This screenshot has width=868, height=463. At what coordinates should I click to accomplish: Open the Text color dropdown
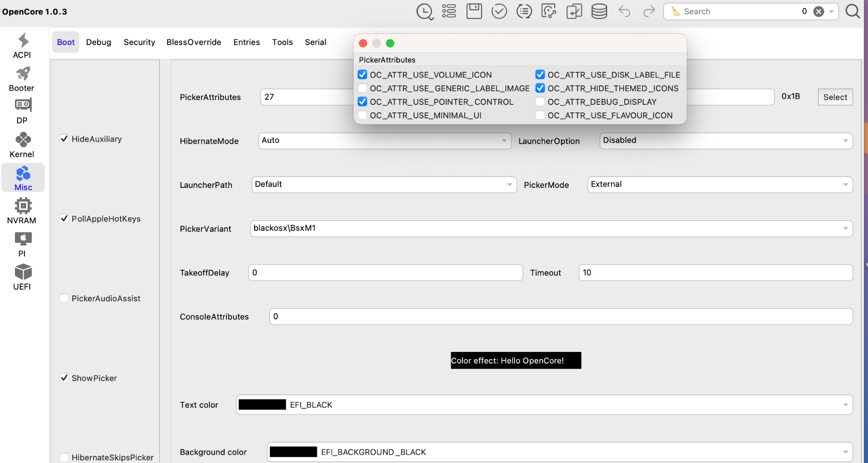pyautogui.click(x=544, y=405)
